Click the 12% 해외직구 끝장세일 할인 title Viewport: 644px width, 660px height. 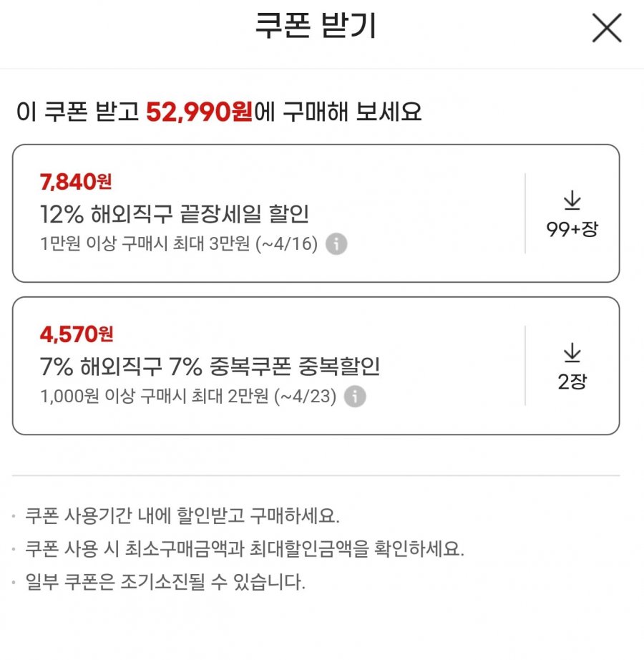pyautogui.click(x=175, y=214)
